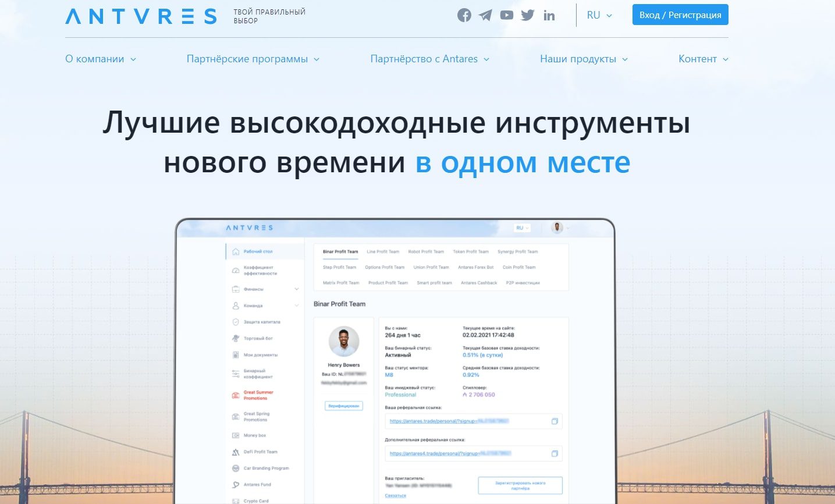Open the Наши продукты dropdown

(584, 59)
